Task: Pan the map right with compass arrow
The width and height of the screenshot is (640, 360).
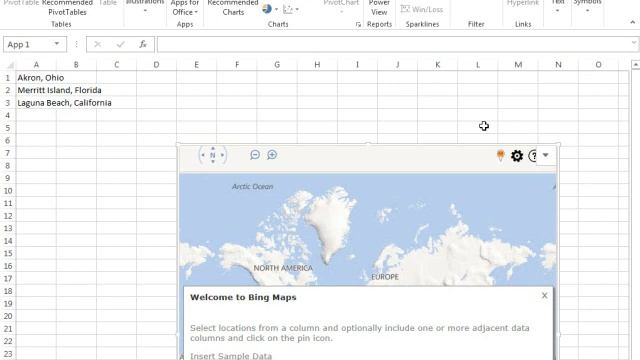Action: (x=222, y=155)
